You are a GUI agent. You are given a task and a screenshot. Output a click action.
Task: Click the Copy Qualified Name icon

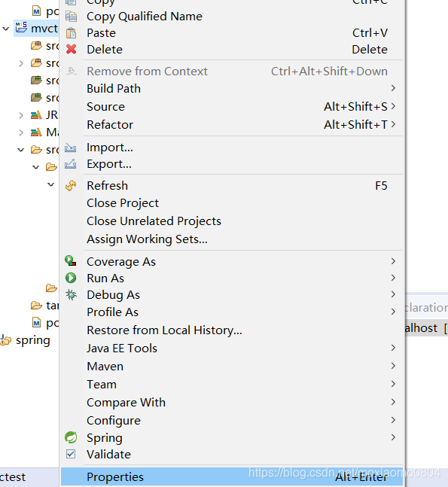tap(71, 16)
